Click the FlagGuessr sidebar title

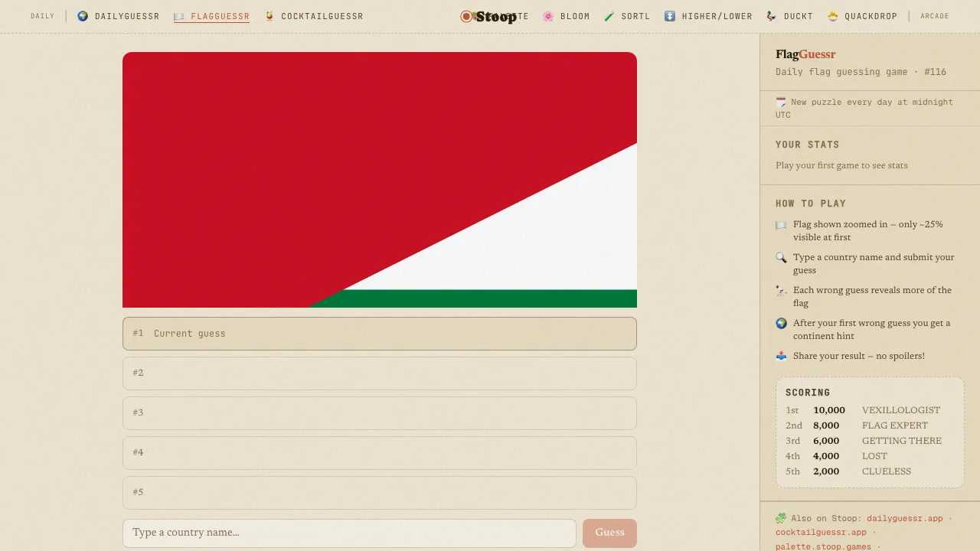point(805,54)
